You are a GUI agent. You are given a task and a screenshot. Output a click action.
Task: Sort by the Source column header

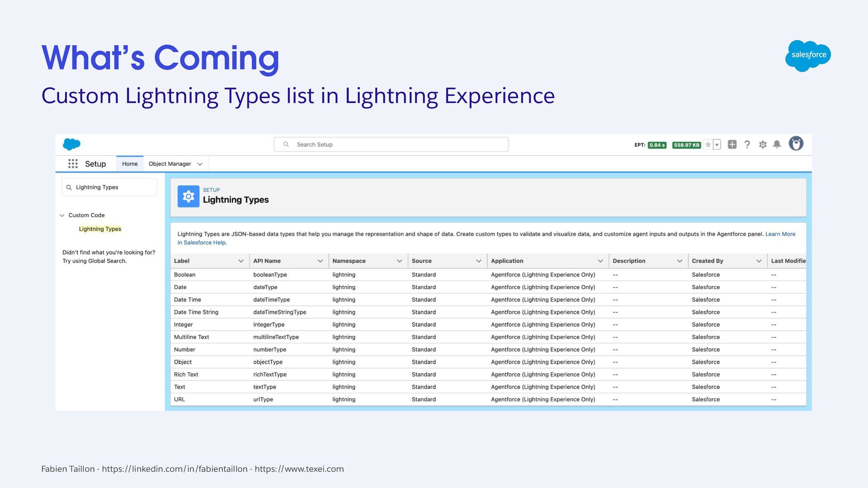point(421,261)
